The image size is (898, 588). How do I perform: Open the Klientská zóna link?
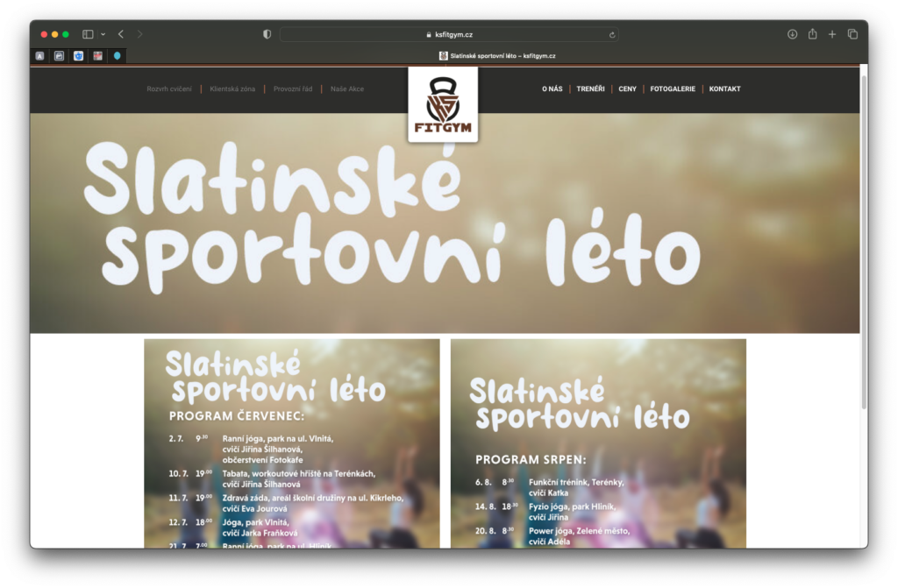(232, 89)
